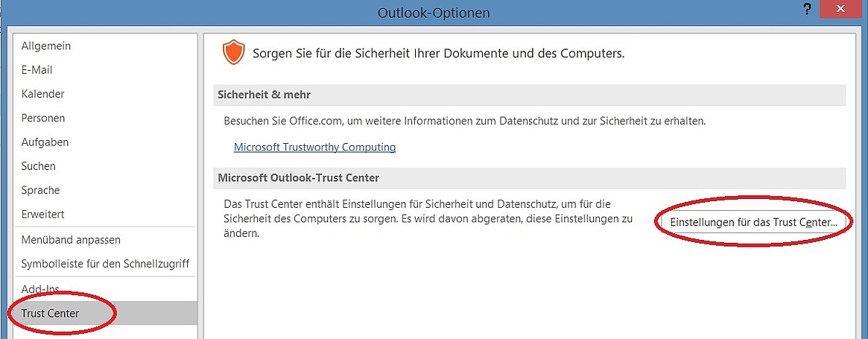Go to the Suchen options
The image size is (868, 339).
coord(105,165)
